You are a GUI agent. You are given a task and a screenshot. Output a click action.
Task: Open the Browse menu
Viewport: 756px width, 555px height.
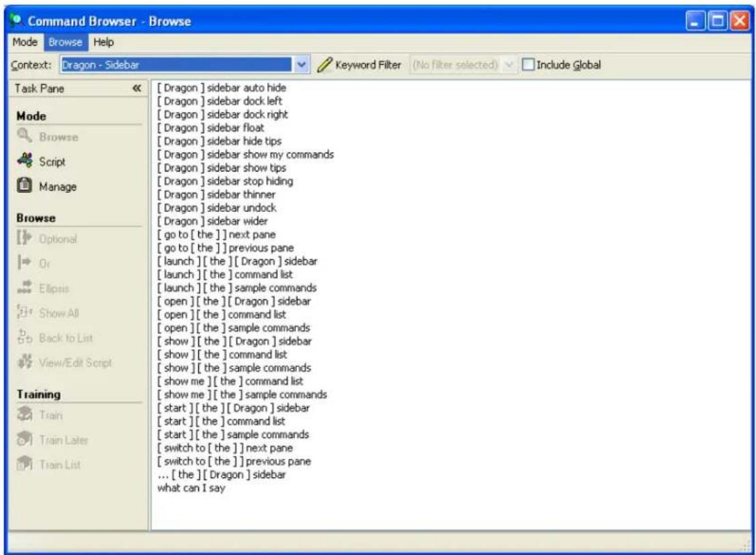pyautogui.click(x=66, y=42)
